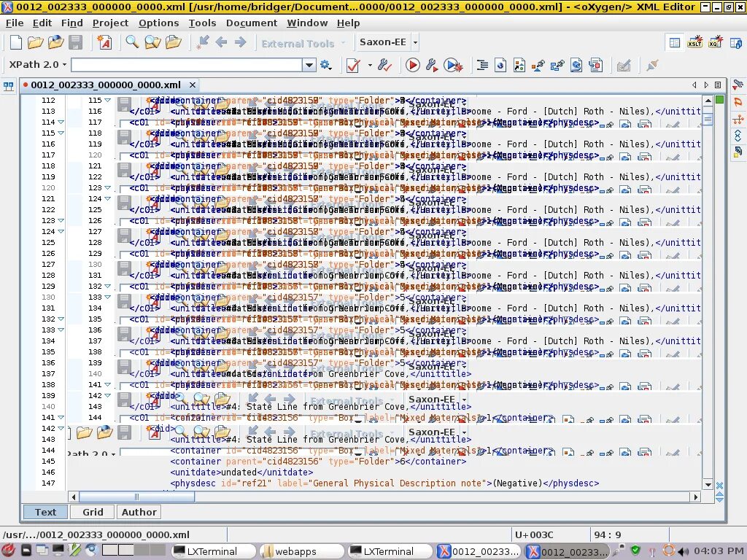Screen dimensions: 747x560
Task: Click Debug Scenario play-with-bug icon
Action: [x=452, y=65]
